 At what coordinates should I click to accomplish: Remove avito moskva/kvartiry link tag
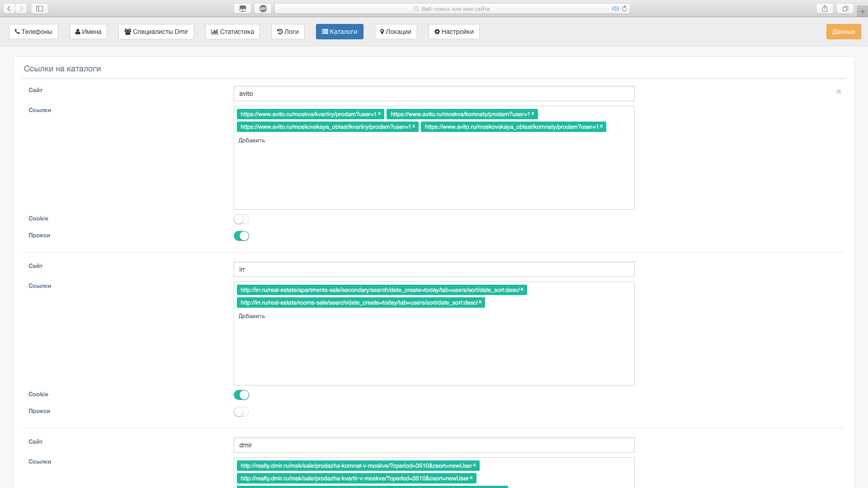379,114
